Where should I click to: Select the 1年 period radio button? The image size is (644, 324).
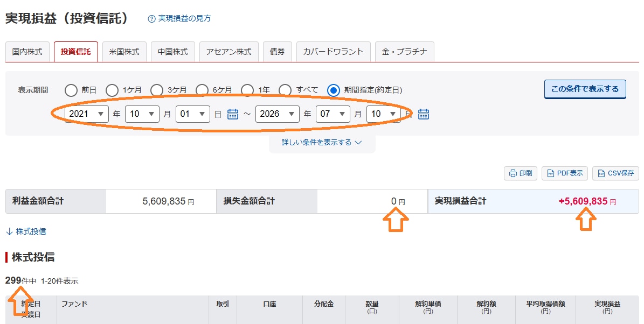[x=247, y=90]
